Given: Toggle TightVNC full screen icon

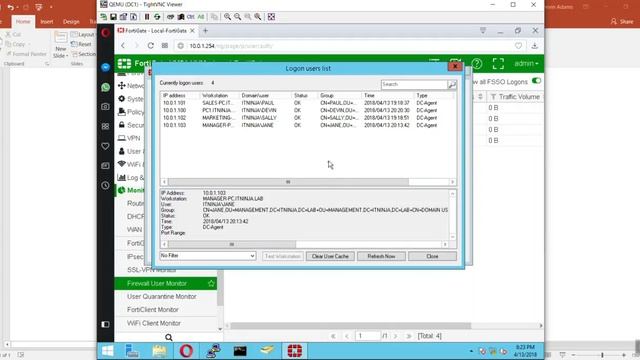Looking at the screenshot, I should click(x=271, y=17).
